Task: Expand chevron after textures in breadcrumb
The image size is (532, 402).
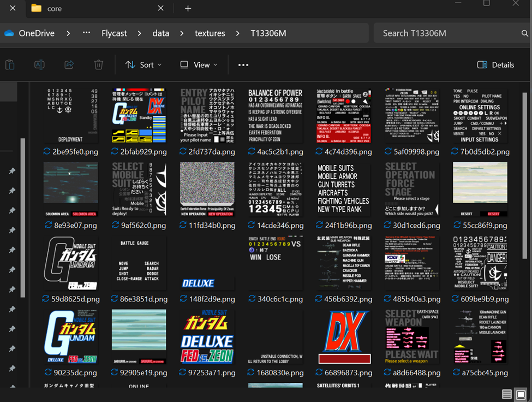Action: [x=237, y=33]
